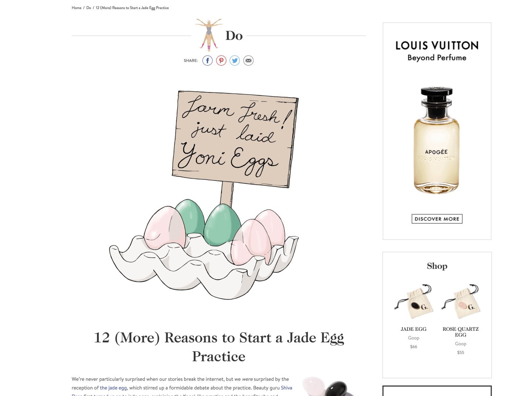This screenshot has width=532, height=396.
Task: Follow the Shiva author link
Action: [286, 388]
